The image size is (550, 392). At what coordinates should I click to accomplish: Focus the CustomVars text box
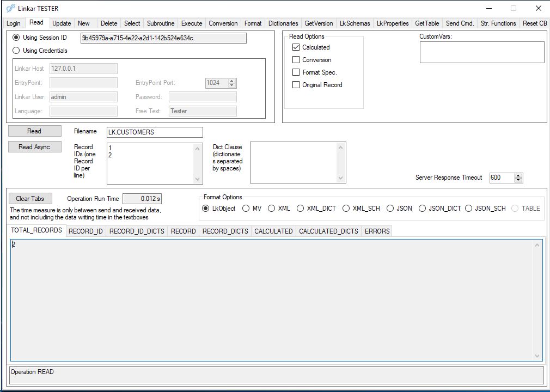(482, 52)
